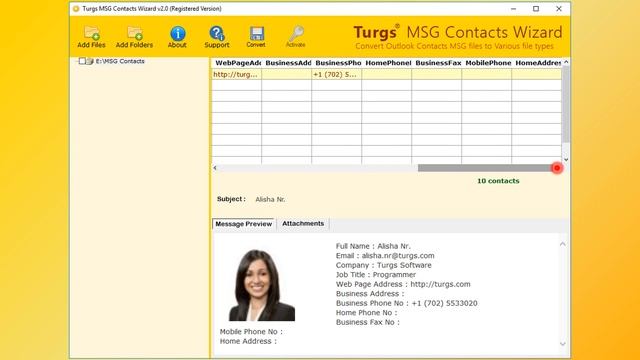Open Add Folders from the toolbar
The width and height of the screenshot is (640, 360).
134,36
